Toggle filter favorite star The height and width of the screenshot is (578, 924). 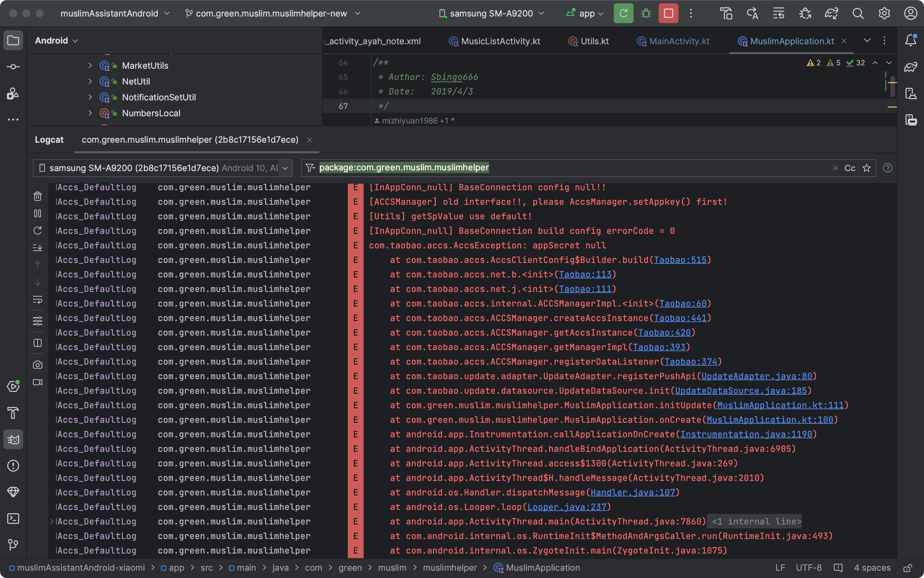point(867,168)
